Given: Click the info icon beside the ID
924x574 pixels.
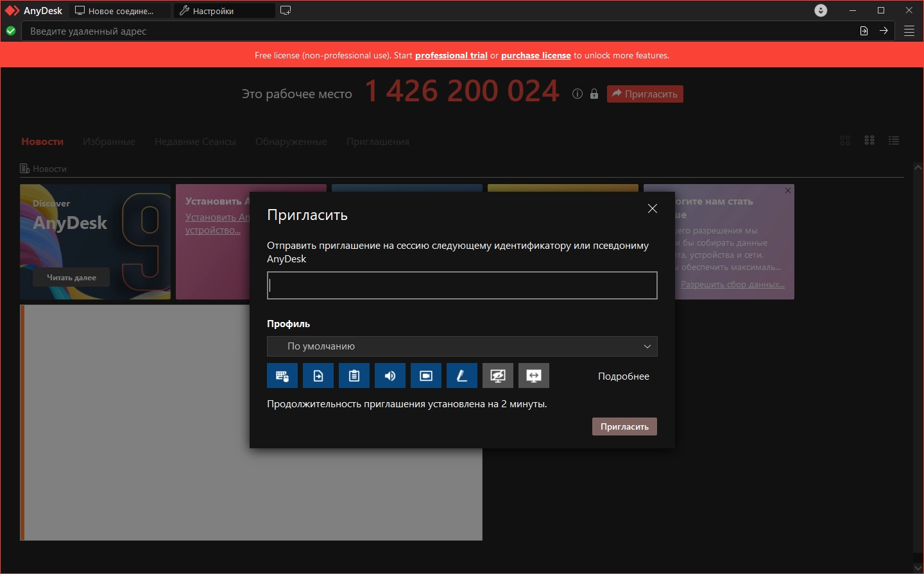Looking at the screenshot, I should pos(577,94).
